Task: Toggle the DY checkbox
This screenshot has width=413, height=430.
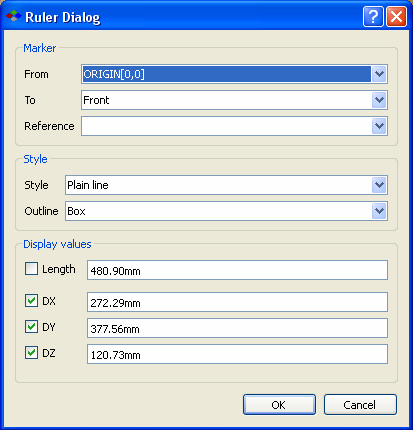Action: (x=31, y=327)
